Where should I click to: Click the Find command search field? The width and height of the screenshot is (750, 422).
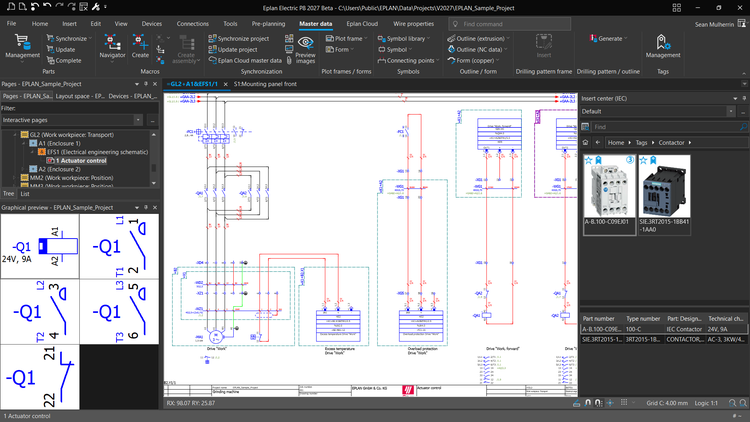(509, 24)
